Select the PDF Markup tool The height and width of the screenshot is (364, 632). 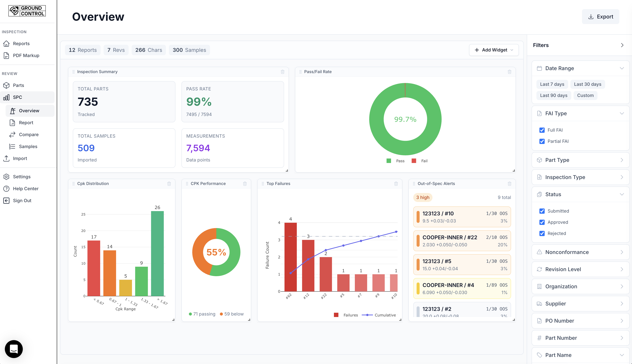(x=26, y=56)
